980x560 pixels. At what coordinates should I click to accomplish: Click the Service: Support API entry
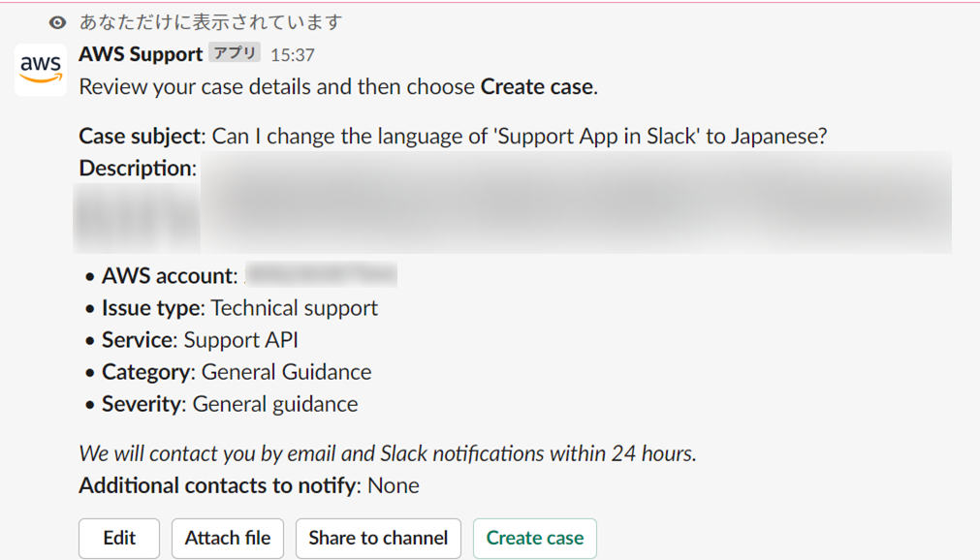[x=200, y=340]
